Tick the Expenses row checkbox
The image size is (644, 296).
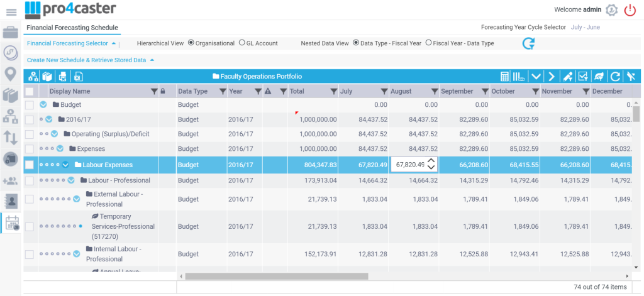tap(29, 148)
